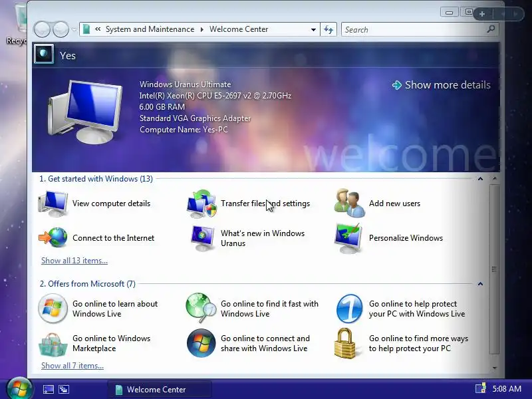Click the Windows Live learn-about logo icon

point(53,309)
